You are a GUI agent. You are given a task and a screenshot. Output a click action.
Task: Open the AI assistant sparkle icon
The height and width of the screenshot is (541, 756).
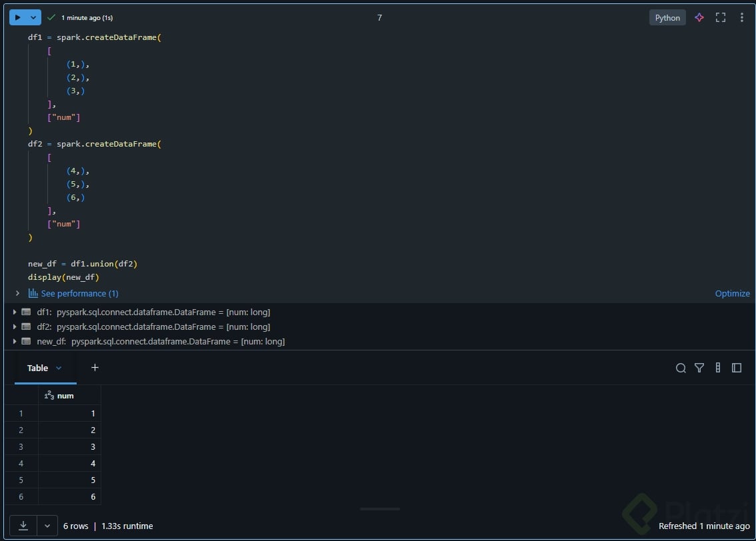[x=699, y=18]
